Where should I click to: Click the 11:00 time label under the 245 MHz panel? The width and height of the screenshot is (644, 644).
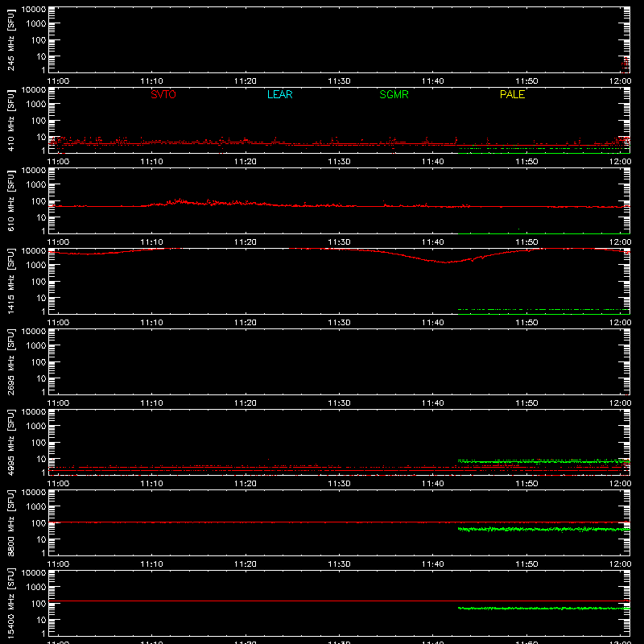coord(58,81)
